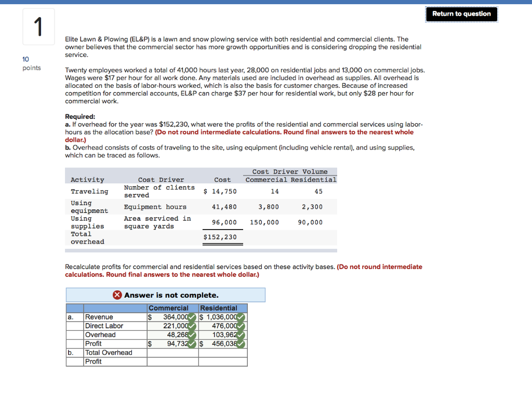The height and width of the screenshot is (401, 532).
Task: Click the $ 14,750 traveling cost value
Action: point(220,191)
